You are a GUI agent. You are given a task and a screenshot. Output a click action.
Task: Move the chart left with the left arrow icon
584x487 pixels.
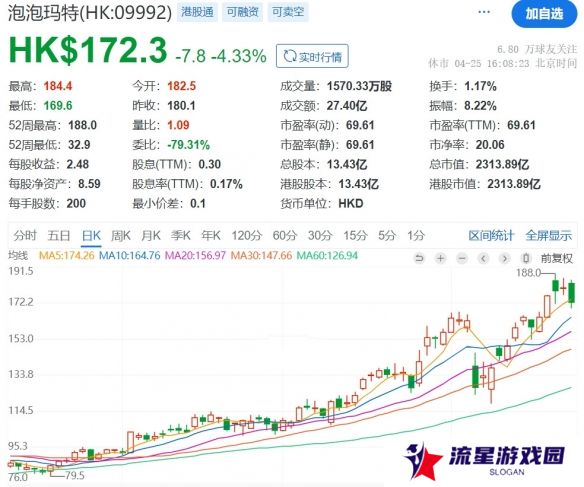point(483,258)
